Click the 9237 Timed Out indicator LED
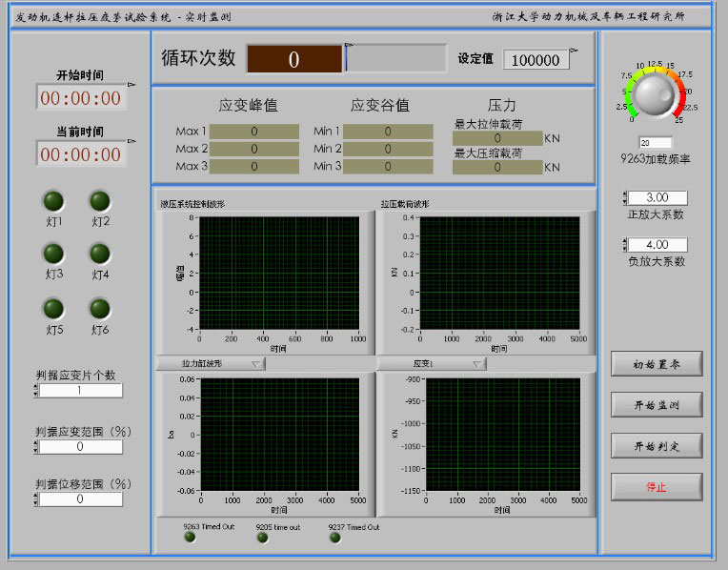This screenshot has width=728, height=570. [x=334, y=538]
